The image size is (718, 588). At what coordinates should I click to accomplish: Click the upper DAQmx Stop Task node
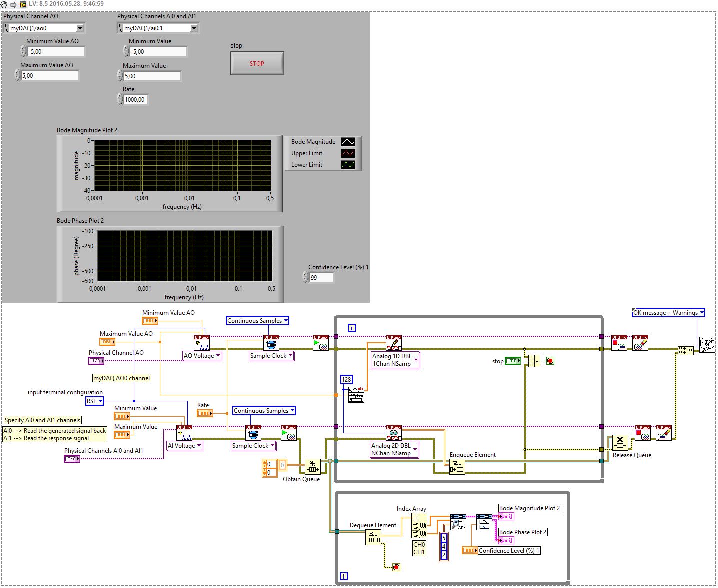pyautogui.click(x=619, y=343)
